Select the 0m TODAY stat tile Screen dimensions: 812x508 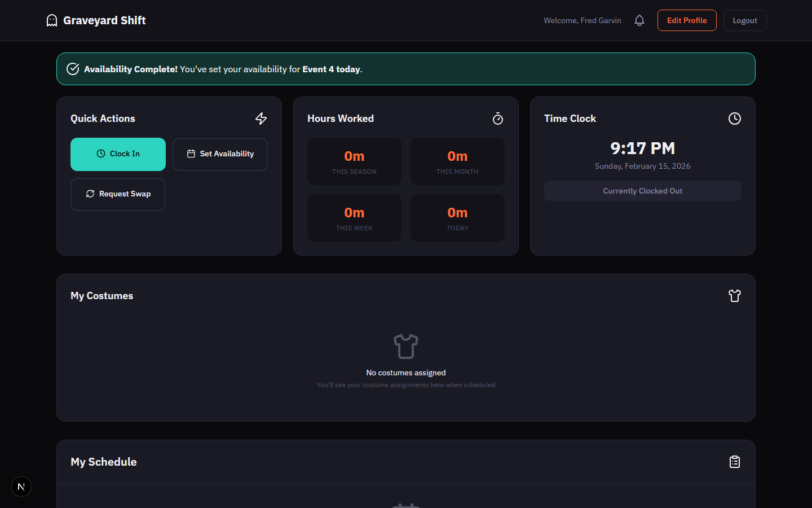pyautogui.click(x=457, y=218)
